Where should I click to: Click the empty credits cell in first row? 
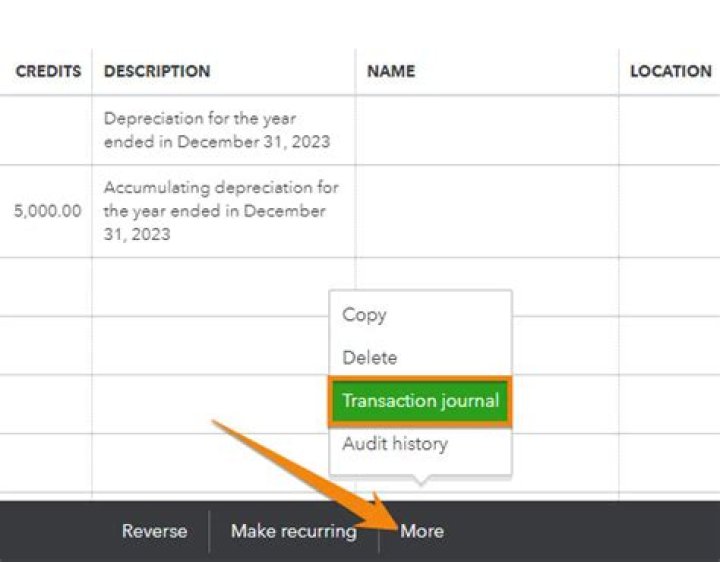[x=46, y=130]
